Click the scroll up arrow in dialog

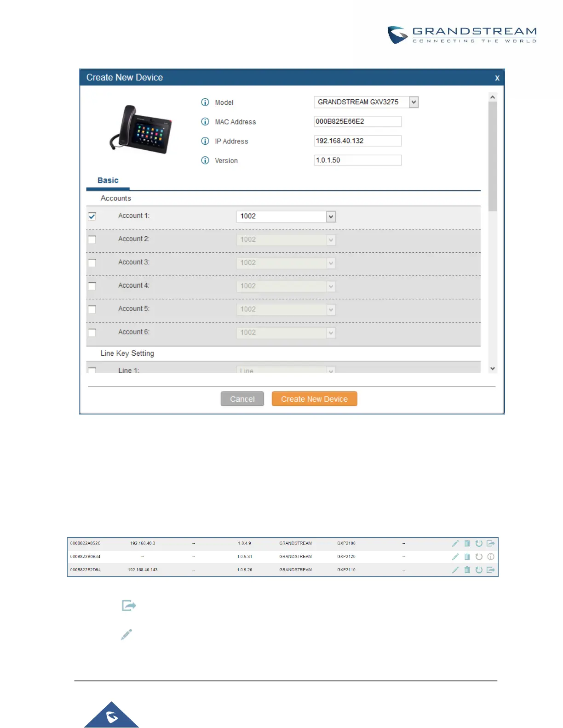click(x=493, y=97)
